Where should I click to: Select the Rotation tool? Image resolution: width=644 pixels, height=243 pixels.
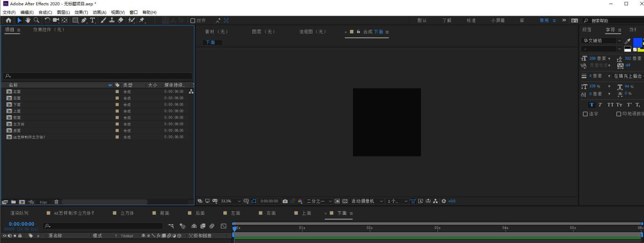coord(47,20)
